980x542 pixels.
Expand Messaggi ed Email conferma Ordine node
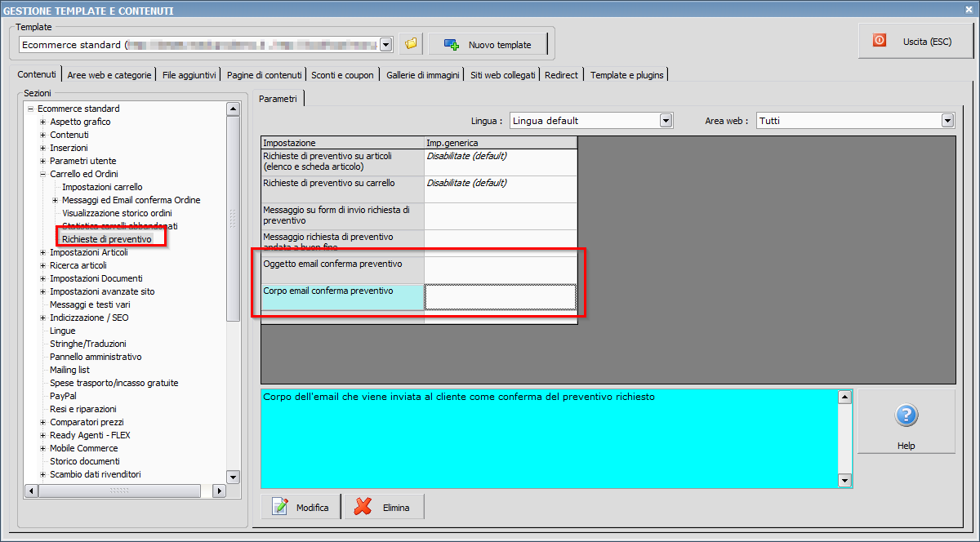point(55,200)
